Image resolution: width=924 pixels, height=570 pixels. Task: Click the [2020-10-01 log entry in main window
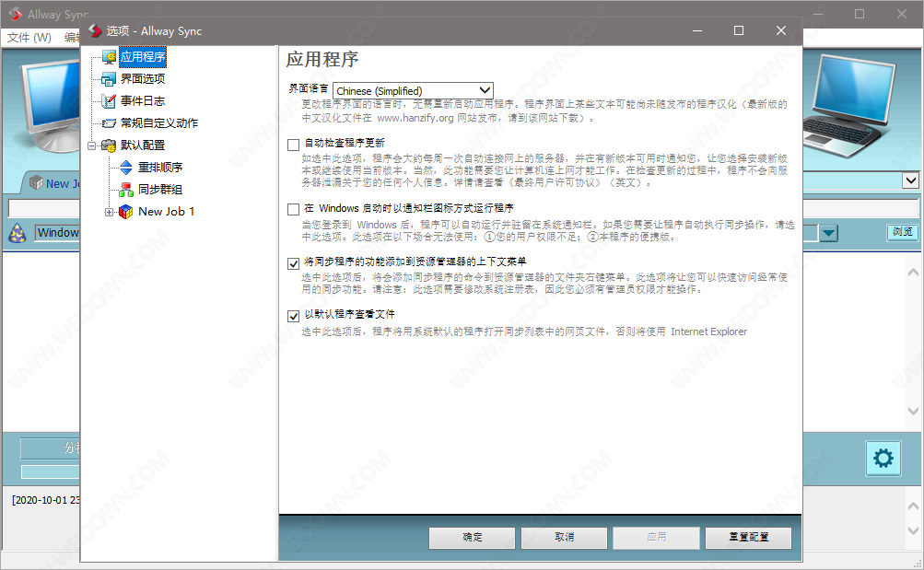tap(46, 500)
